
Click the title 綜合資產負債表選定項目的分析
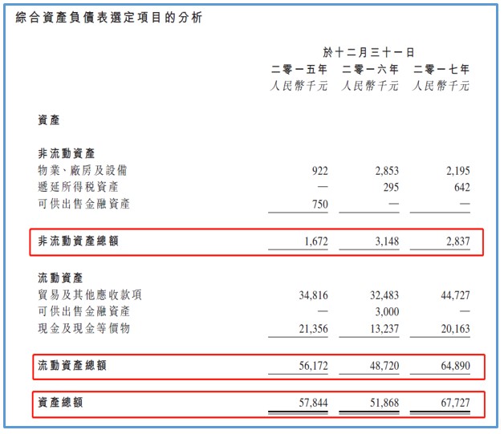pyautogui.click(x=108, y=17)
